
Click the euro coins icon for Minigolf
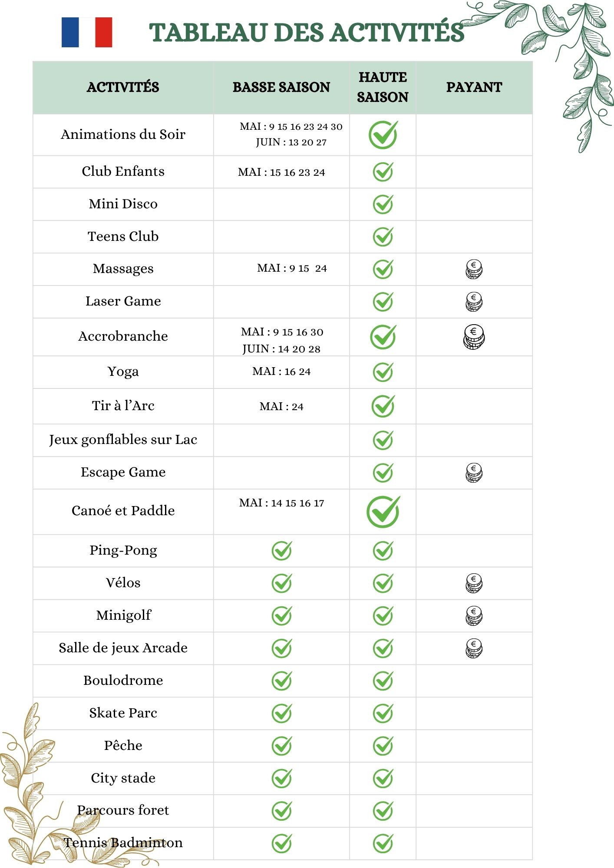coord(474,616)
